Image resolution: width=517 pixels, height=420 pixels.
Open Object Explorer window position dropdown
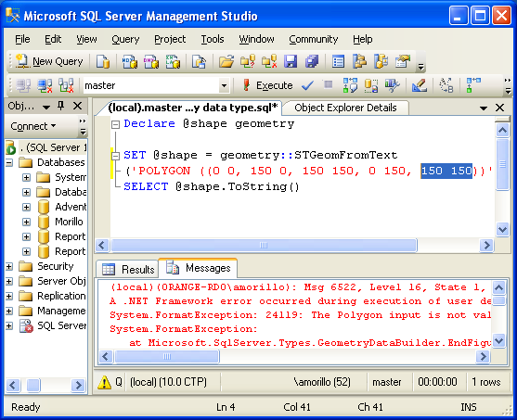coord(46,107)
